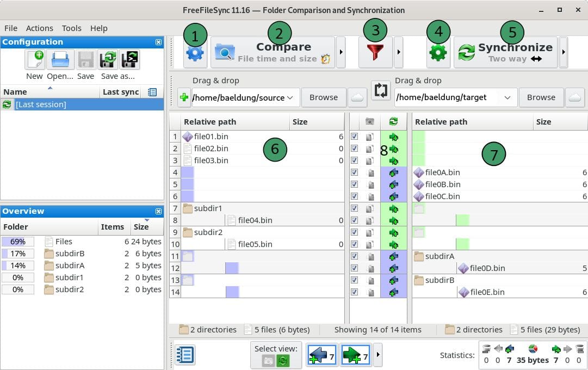Click the 69% size bar for Files
The image size is (588, 370).
[x=18, y=241]
